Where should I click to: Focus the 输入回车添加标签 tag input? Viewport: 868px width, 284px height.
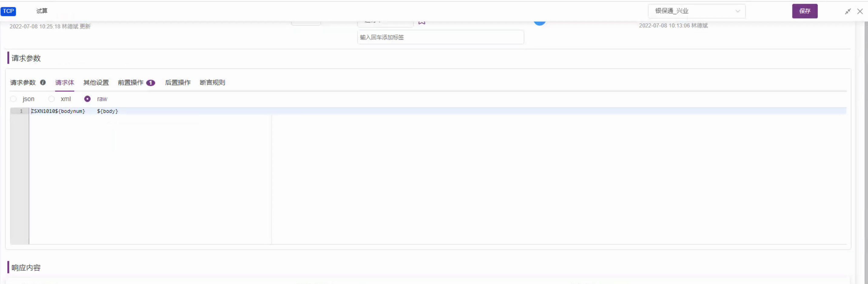point(440,37)
